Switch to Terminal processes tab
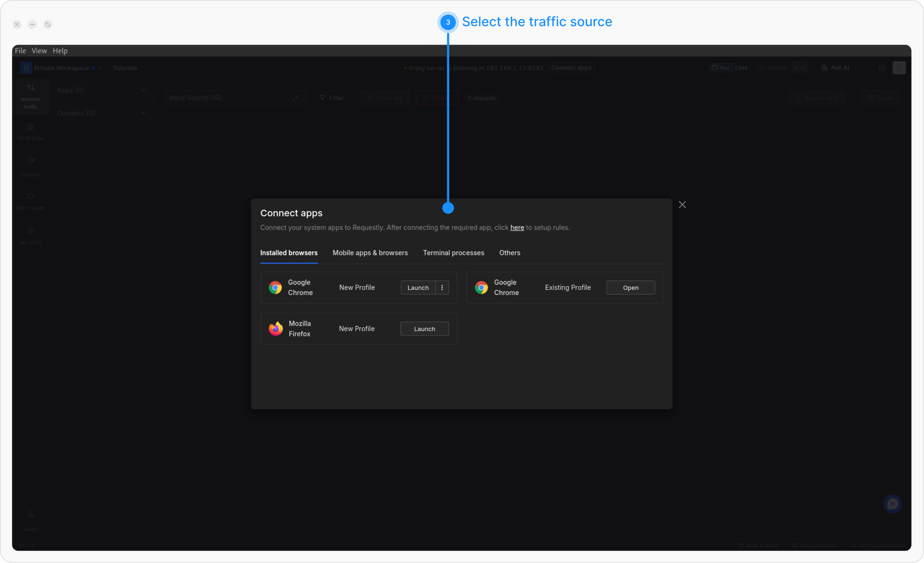Viewport: 924px width, 563px height. click(454, 253)
